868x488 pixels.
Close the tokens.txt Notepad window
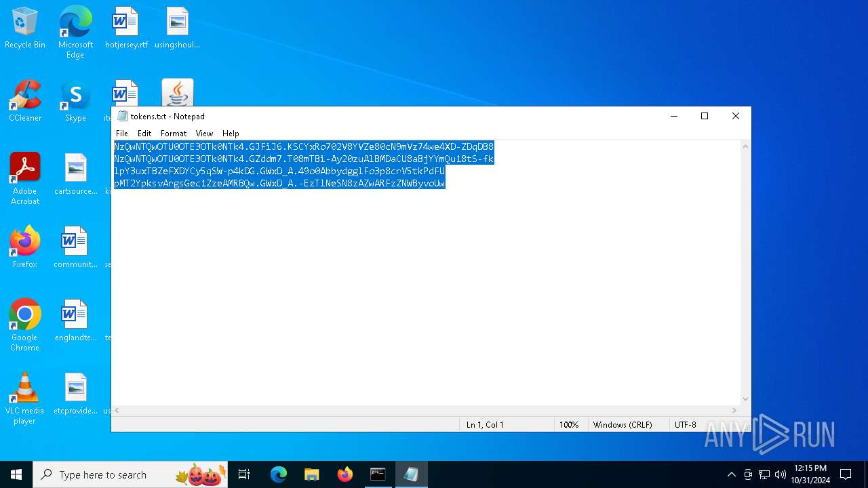tap(736, 116)
